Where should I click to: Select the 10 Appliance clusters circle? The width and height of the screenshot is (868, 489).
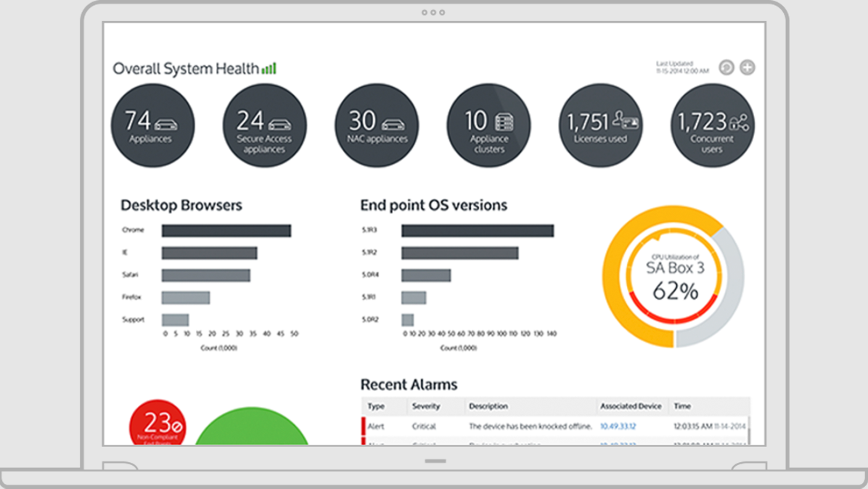coord(489,126)
